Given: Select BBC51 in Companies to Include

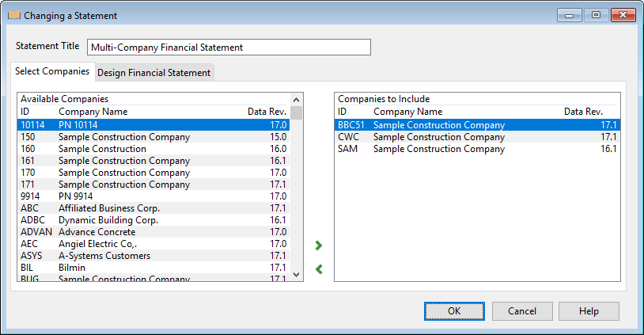Looking at the screenshot, I should 476,125.
